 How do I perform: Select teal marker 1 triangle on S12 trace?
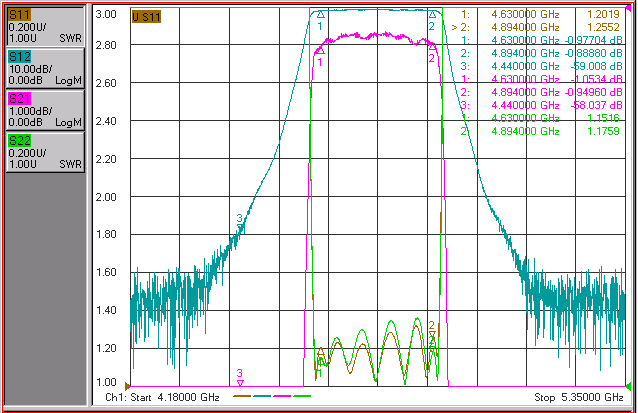click(321, 15)
